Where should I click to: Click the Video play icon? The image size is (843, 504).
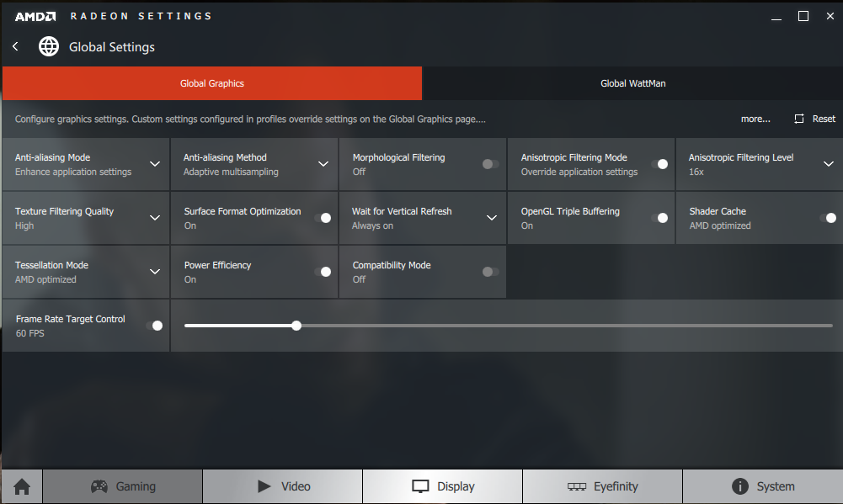coord(264,486)
